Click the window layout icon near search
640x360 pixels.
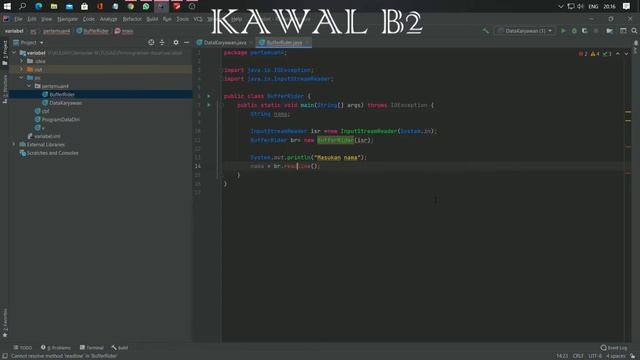pyautogui.click(x=623, y=31)
